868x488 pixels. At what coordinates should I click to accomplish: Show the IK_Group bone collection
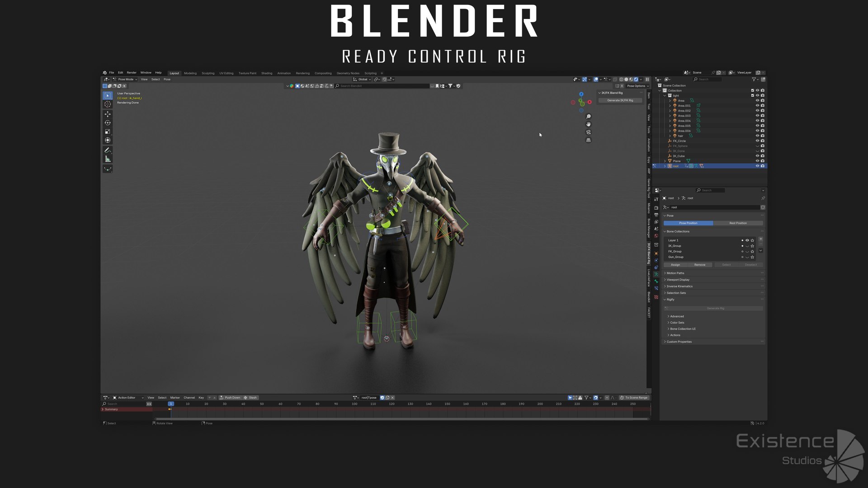click(x=747, y=246)
